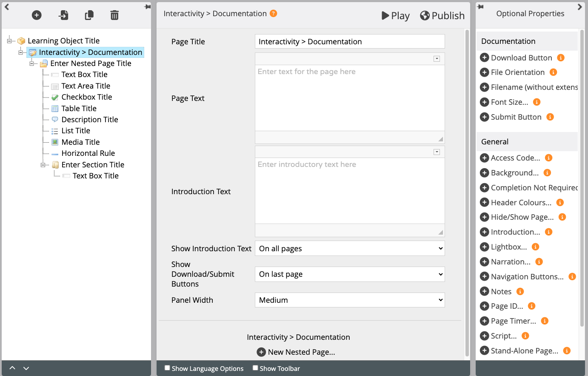
Task: Select Checkbox Title in the tree
Action: click(86, 97)
